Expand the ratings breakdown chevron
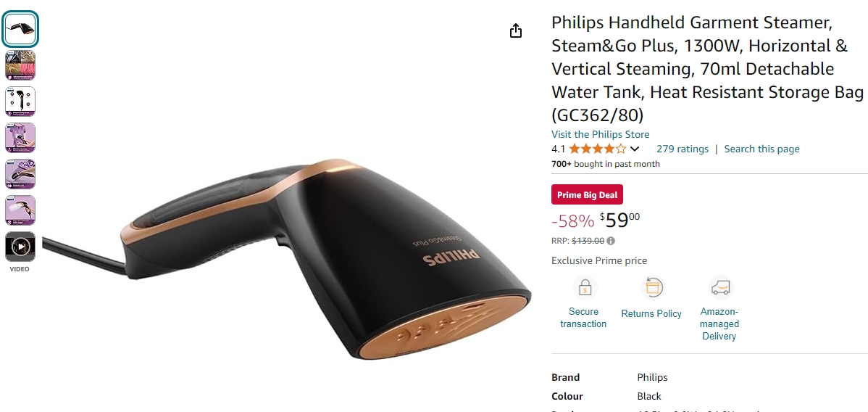Viewport: 868px width, 412px height. (x=635, y=149)
